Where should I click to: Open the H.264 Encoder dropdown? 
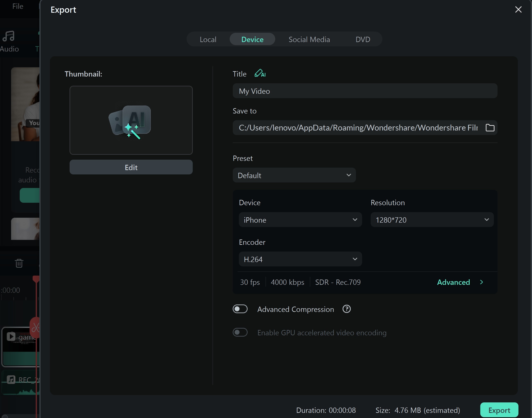coord(300,259)
